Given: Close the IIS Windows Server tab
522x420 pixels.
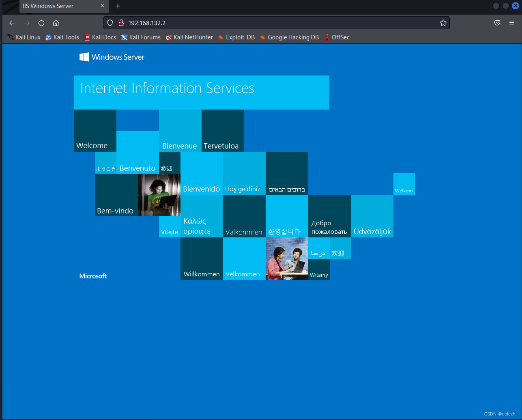Looking at the screenshot, I should click(103, 6).
